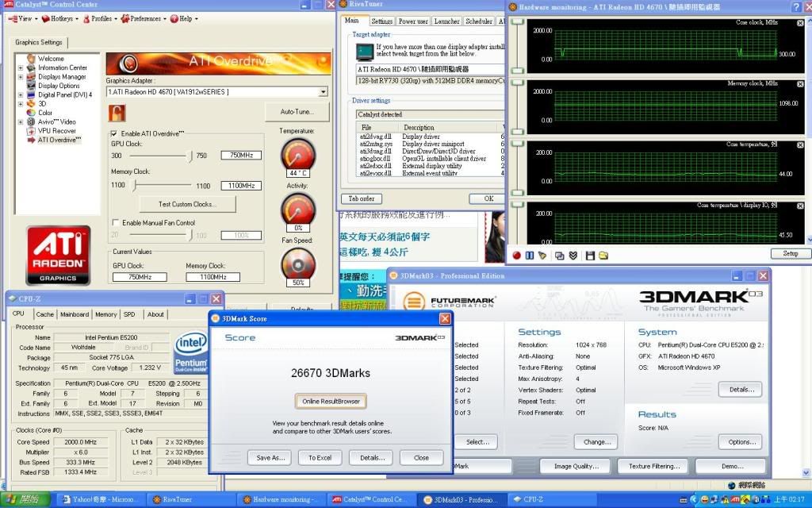This screenshot has height=508, width=812.
Task: Click To Excel in the score dialog
Action: (x=320, y=458)
